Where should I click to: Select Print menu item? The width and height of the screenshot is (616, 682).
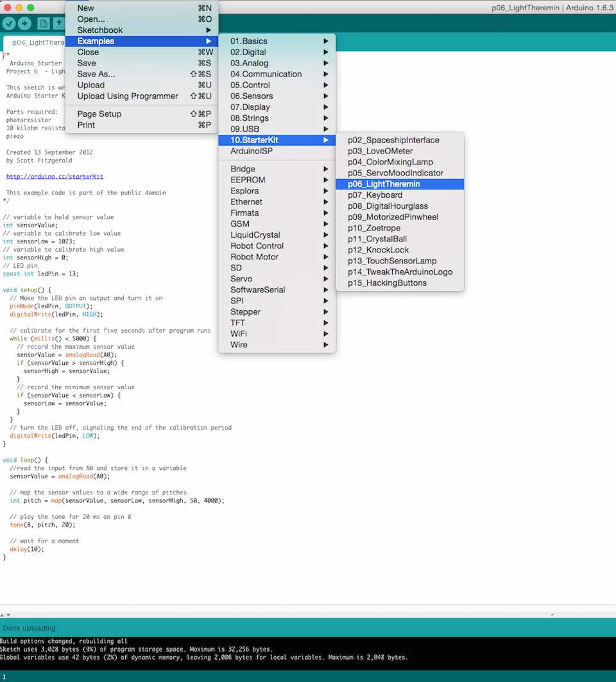click(142, 125)
